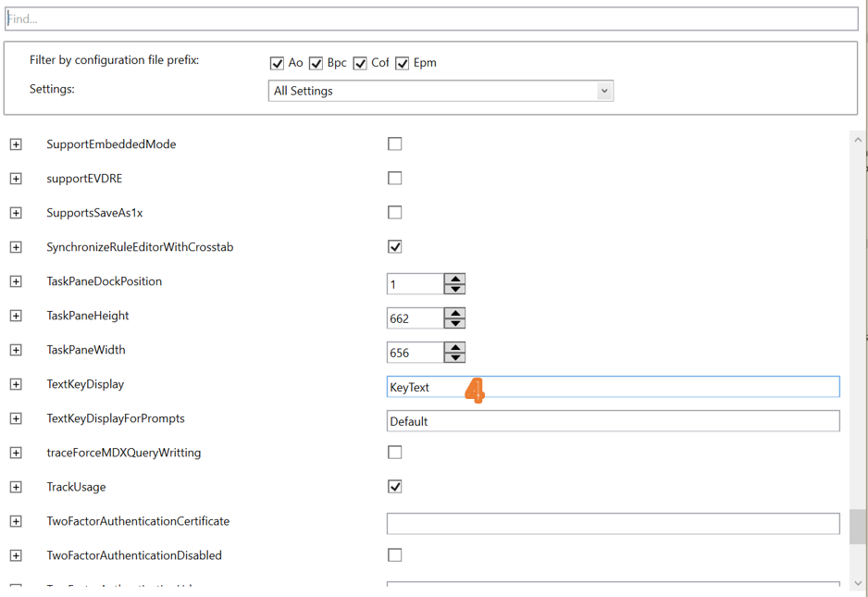Screen dimensions: 868x597
Task: Enable traceForceMDXQueryWritting checkbox
Action: click(395, 453)
